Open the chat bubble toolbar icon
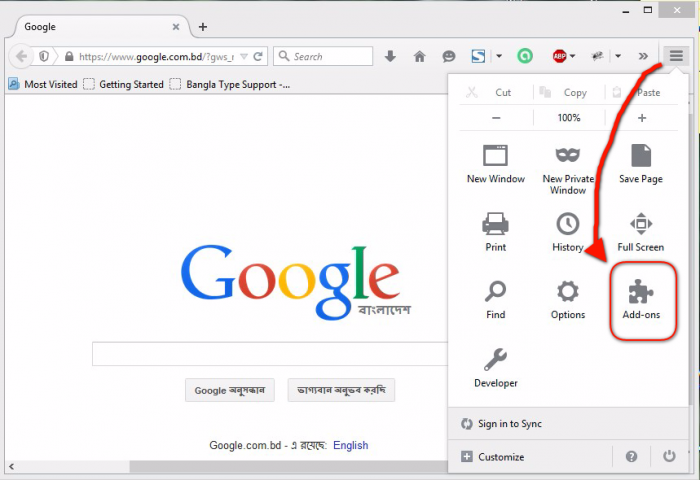Viewport: 700px width, 480px height. (x=449, y=56)
